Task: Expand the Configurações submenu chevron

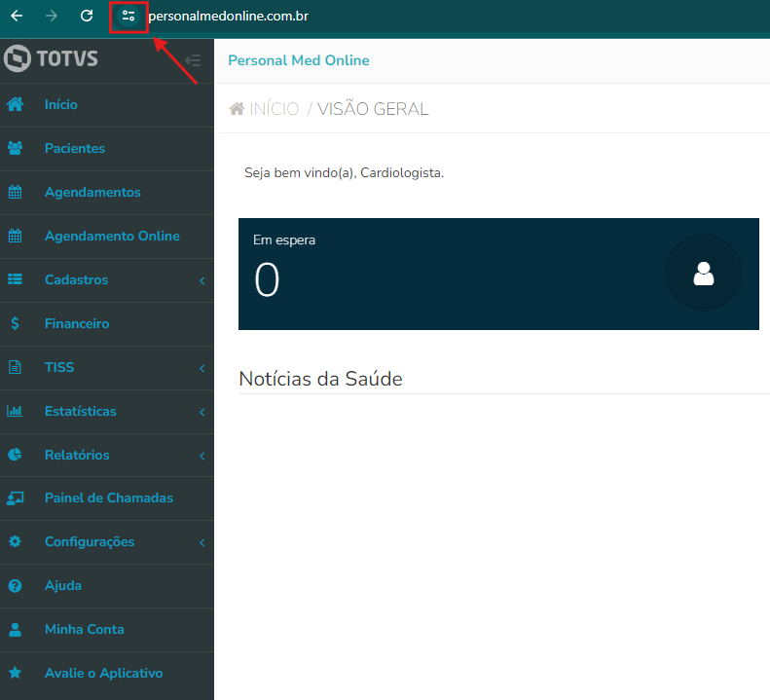Action: coord(202,542)
